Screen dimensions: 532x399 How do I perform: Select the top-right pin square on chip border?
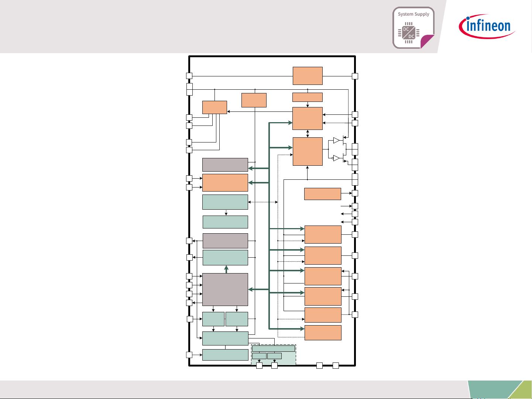355,76
